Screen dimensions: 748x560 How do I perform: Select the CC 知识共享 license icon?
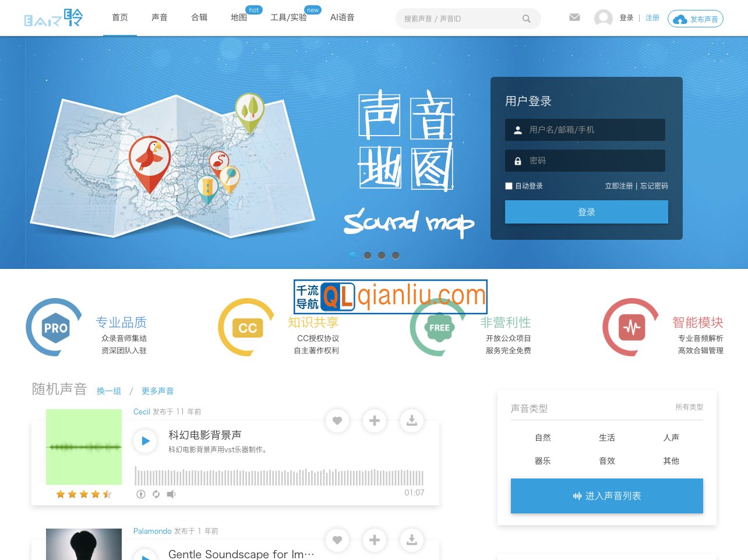click(x=246, y=327)
